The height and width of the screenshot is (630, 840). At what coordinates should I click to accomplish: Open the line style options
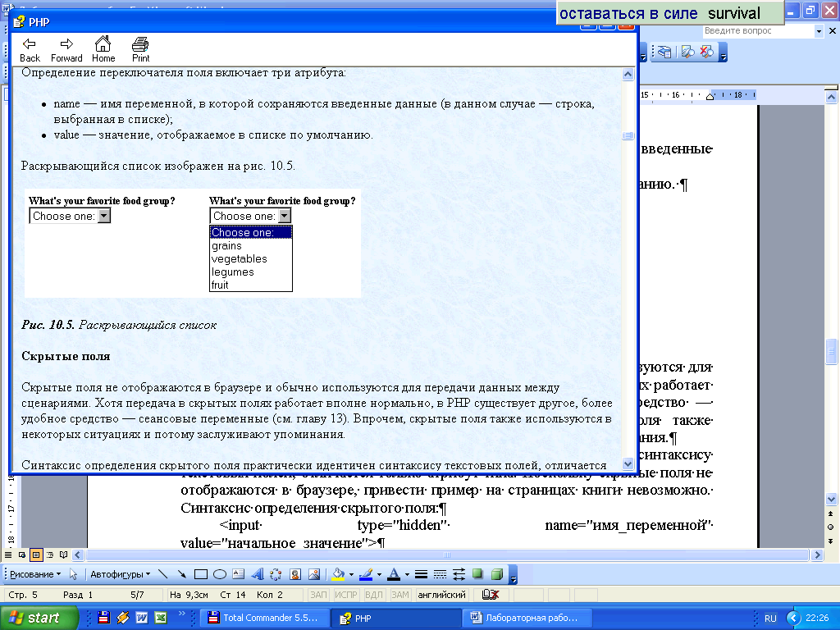(421, 574)
